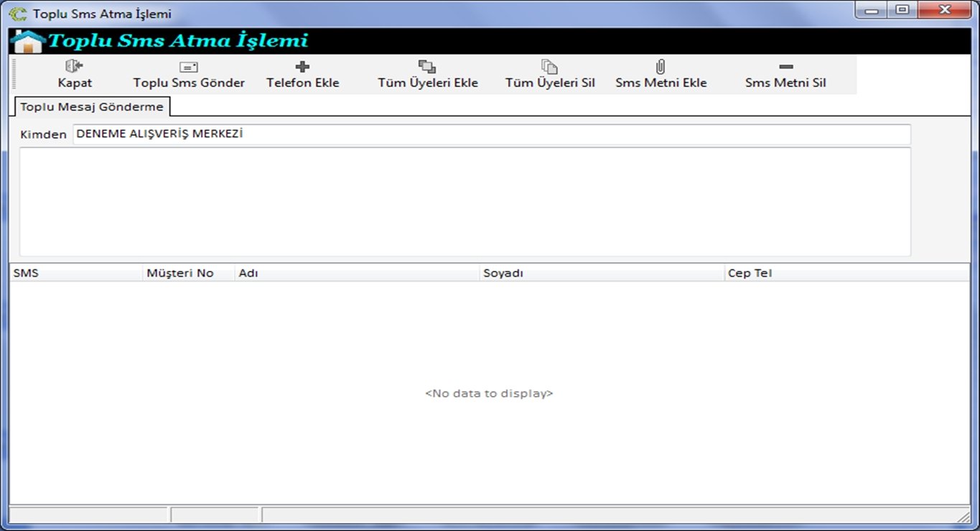
Task: Click inside the empty SMS message text area
Action: point(465,202)
